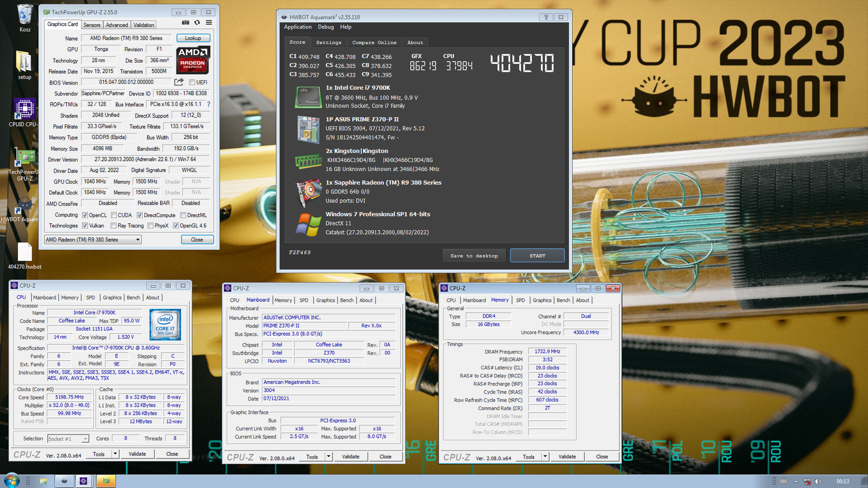
Task: Expand Tools dropdown arrow in Memory window
Action: [545, 457]
